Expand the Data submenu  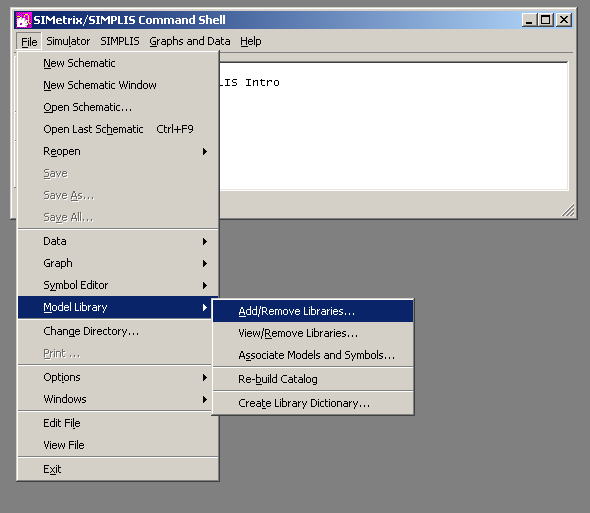118,241
